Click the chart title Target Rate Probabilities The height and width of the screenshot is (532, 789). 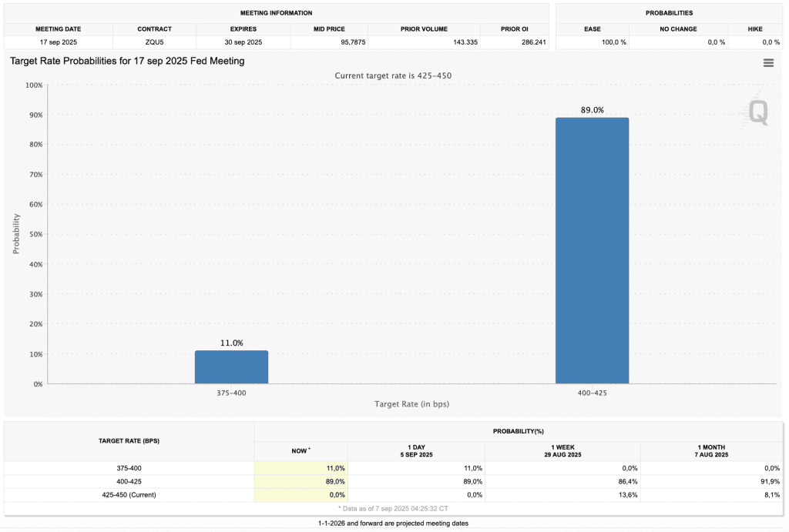click(127, 62)
